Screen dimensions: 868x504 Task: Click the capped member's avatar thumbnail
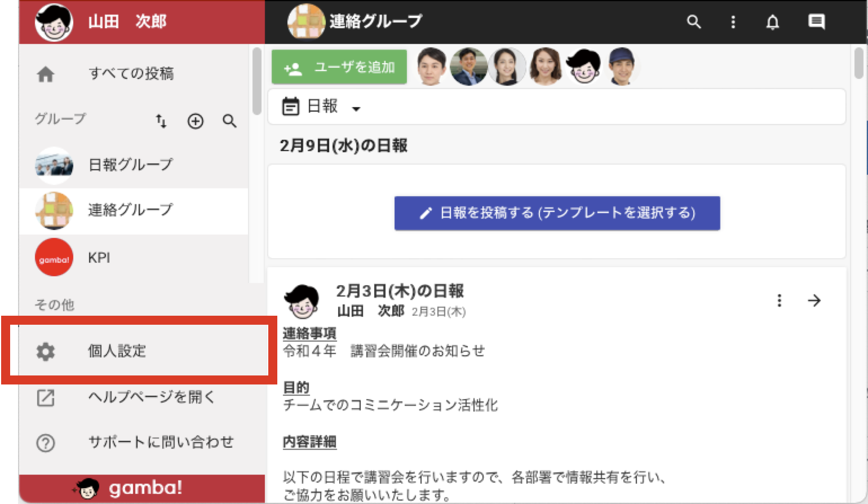click(621, 67)
